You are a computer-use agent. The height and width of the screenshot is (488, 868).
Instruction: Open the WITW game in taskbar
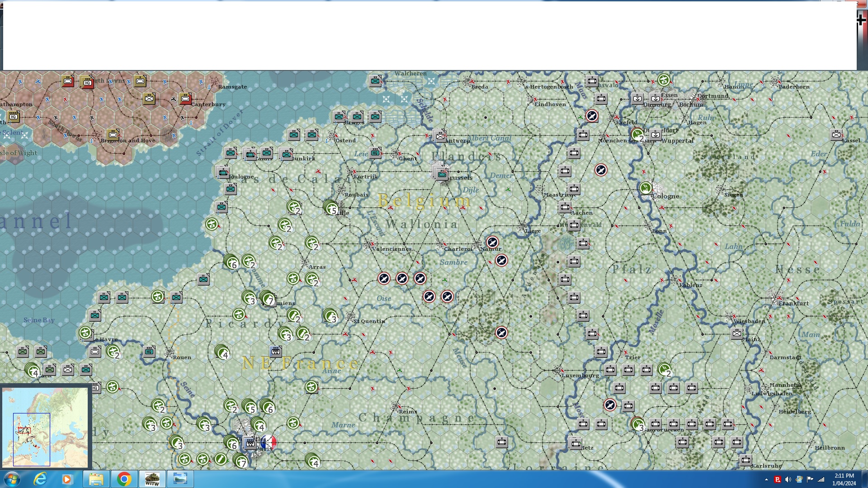pyautogui.click(x=152, y=479)
